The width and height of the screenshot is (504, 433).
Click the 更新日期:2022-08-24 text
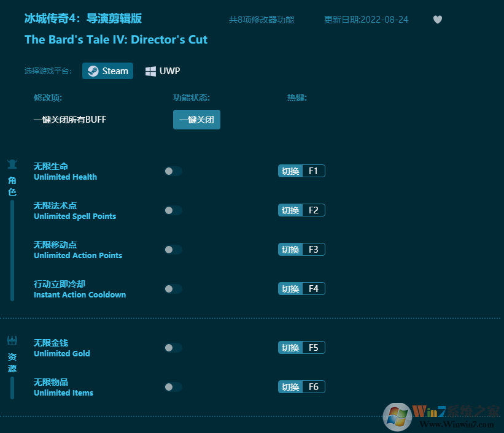point(366,20)
